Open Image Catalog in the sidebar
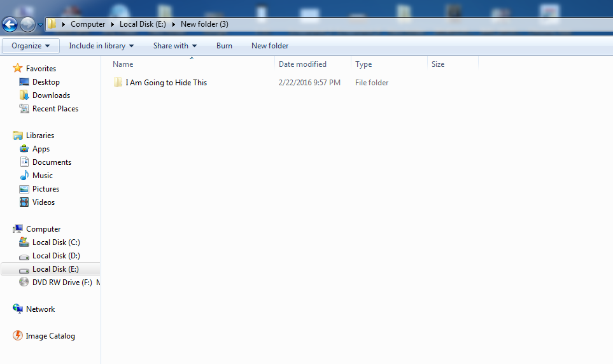Screen dimensions: 613x364 [x=50, y=336]
